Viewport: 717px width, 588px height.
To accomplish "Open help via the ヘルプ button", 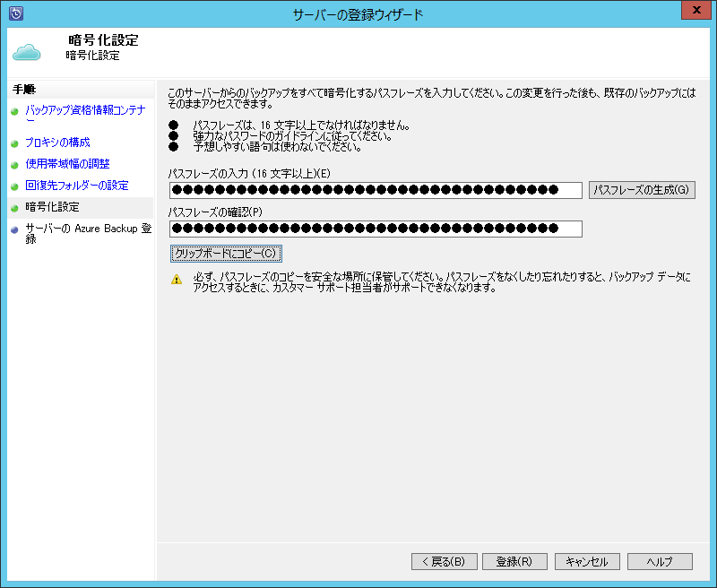I will (x=660, y=562).
